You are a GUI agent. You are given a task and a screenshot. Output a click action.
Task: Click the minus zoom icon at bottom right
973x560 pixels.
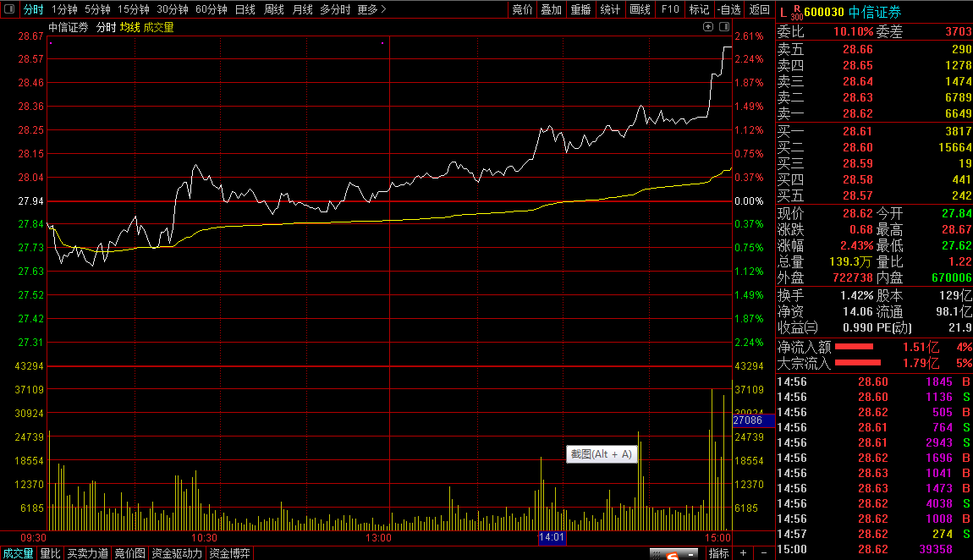(764, 552)
